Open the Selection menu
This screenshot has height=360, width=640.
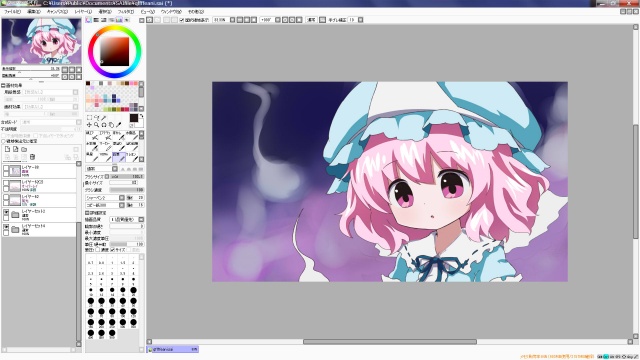(x=105, y=12)
